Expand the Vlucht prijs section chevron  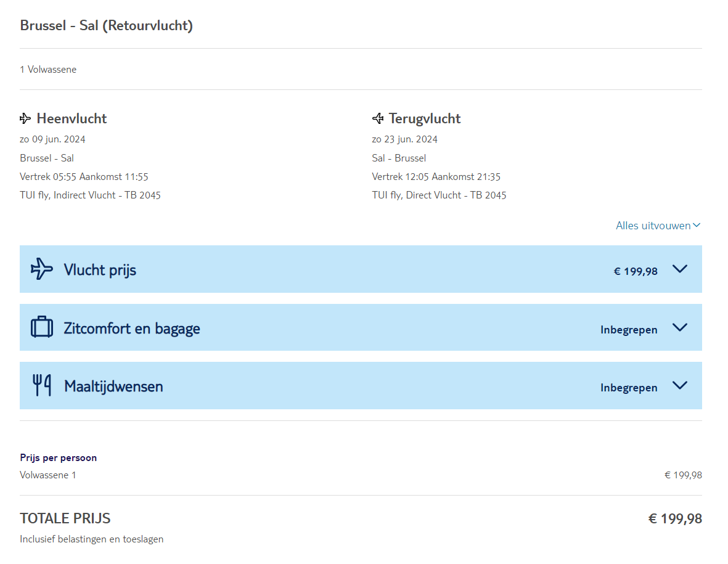679,269
